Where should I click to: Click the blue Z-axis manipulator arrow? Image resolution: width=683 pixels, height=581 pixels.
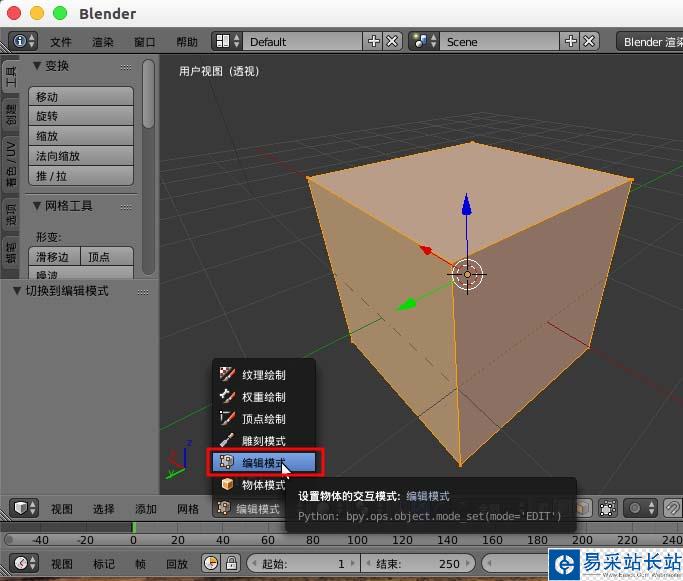pos(467,204)
